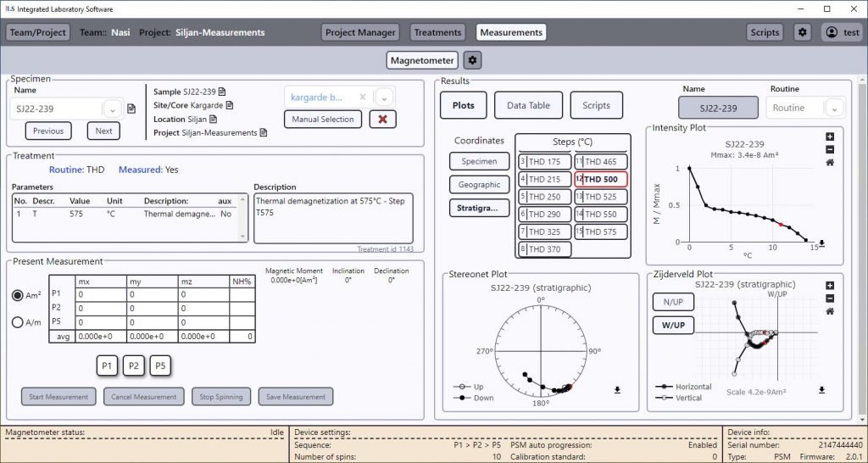The height and width of the screenshot is (463, 868).
Task: Zoom in on the Intensity Plot
Action: (829, 137)
